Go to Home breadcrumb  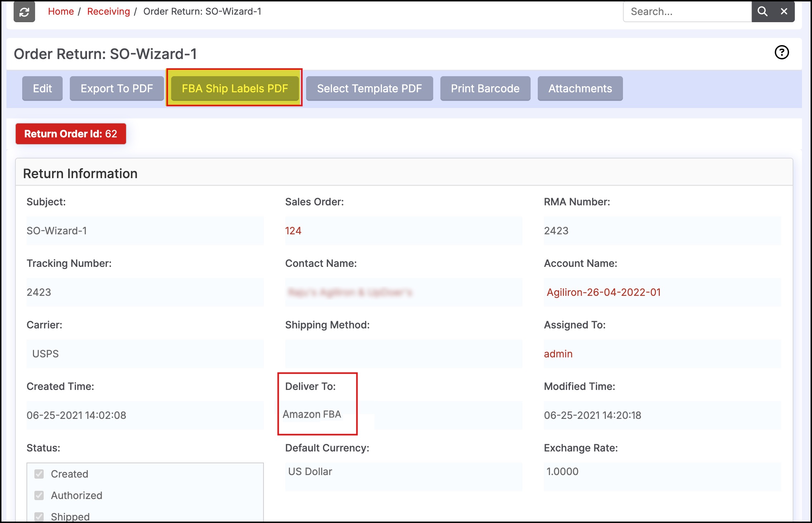click(61, 11)
